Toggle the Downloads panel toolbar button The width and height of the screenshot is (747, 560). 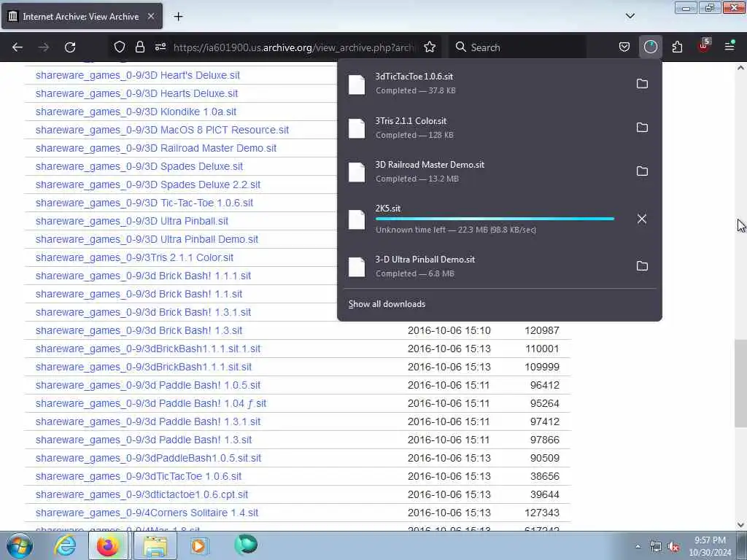650,47
